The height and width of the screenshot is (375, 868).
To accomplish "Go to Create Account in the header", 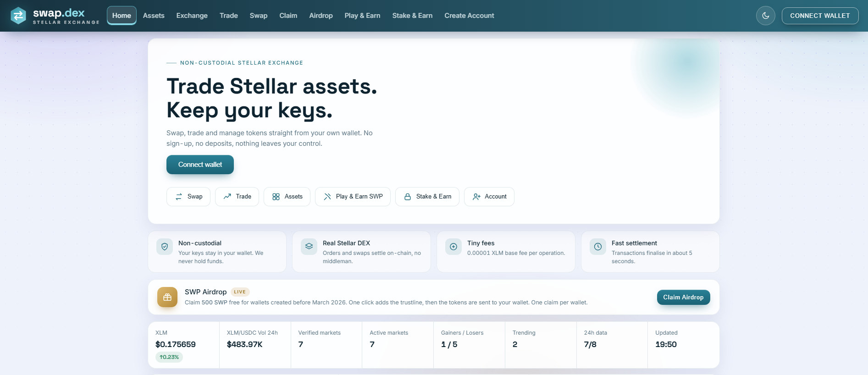I will pyautogui.click(x=470, y=16).
